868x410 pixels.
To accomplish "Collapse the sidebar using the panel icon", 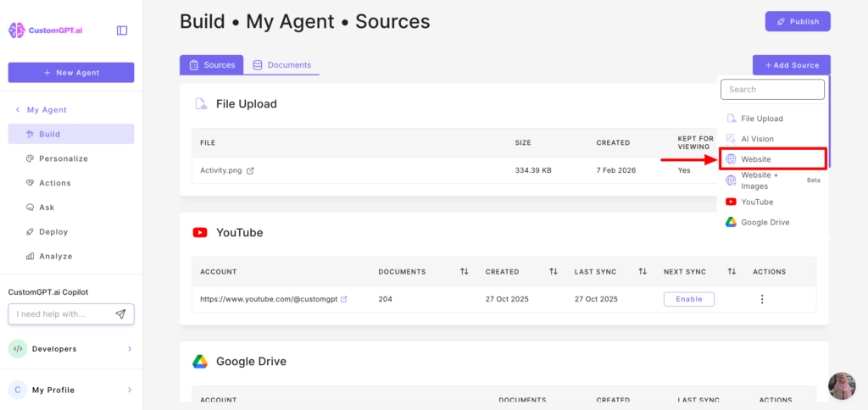I will click(x=122, y=30).
